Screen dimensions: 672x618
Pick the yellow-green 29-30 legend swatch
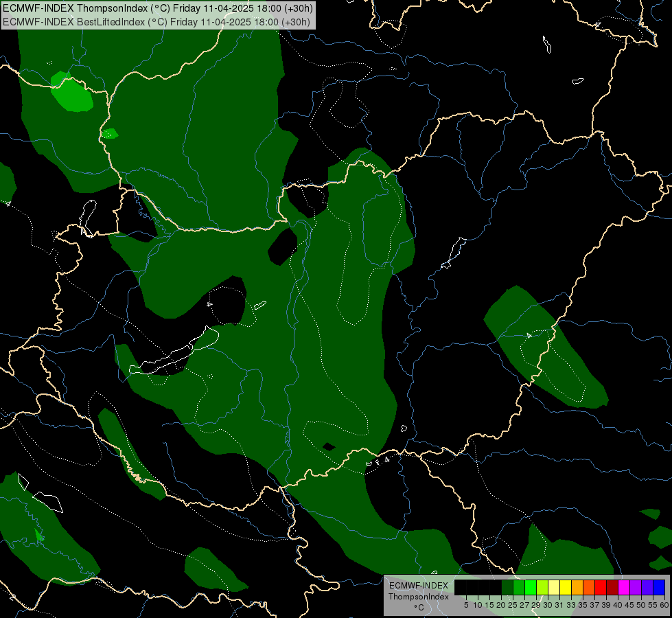click(x=542, y=587)
